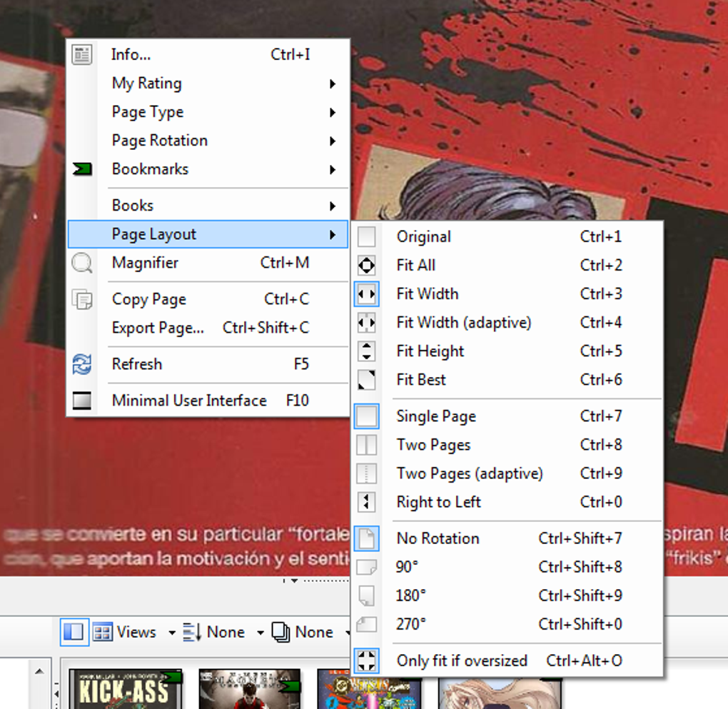Switch to Minimal User Interface
This screenshot has width=728, height=709.
208,401
